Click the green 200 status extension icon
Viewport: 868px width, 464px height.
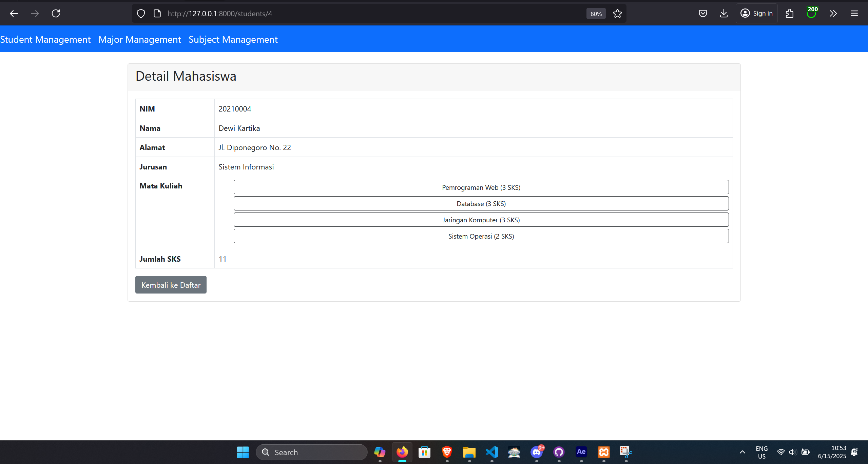[811, 13]
